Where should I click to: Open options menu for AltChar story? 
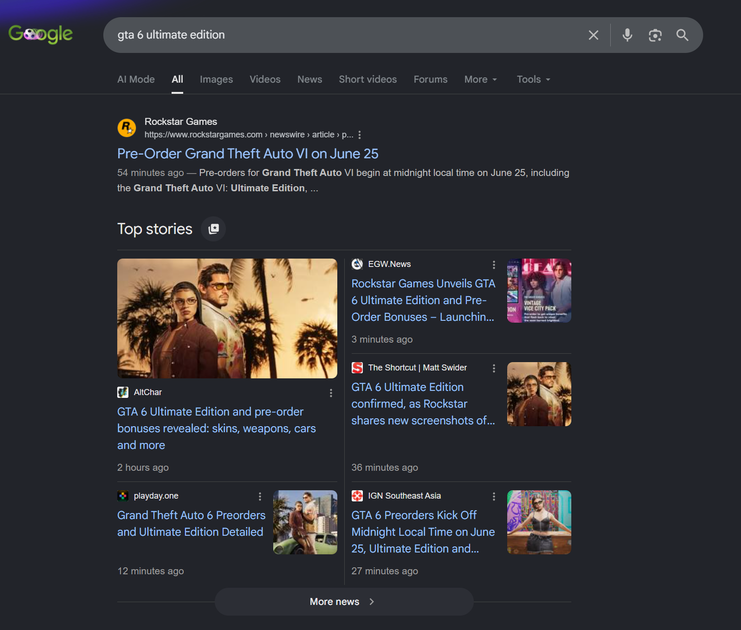[331, 393]
